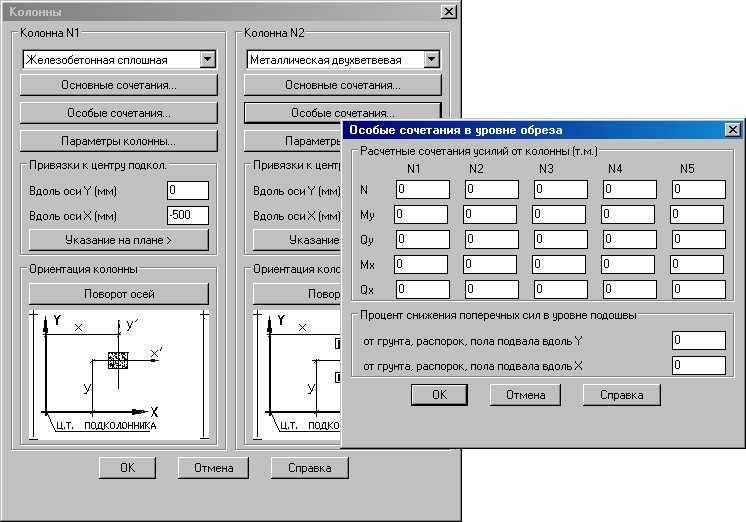This screenshot has height=522, width=746.
Task: Open Особые сочетания for Колонна N2
Action: [343, 111]
